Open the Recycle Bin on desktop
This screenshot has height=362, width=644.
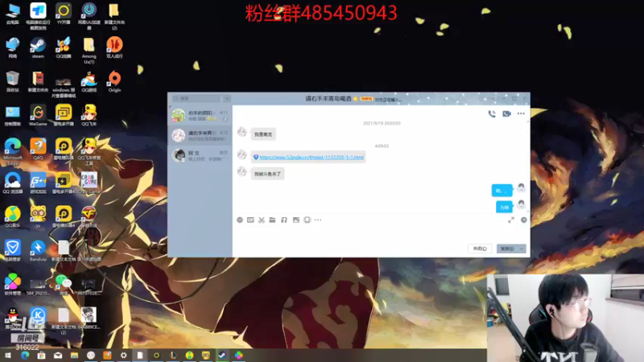[x=13, y=81]
